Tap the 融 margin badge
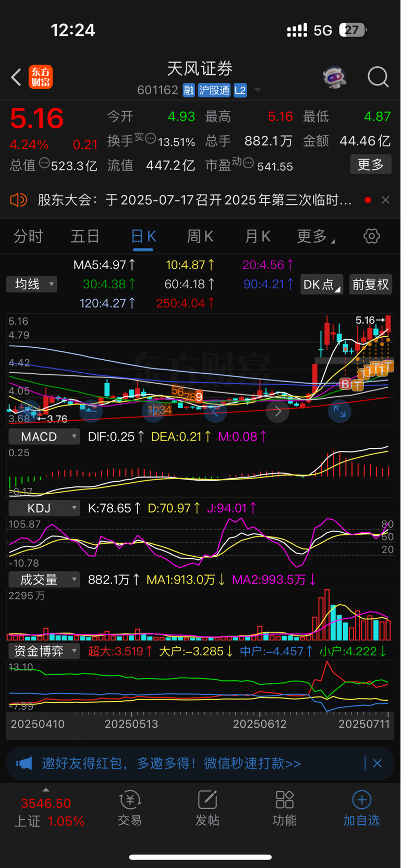Screen dimensions: 401x868 click(189, 90)
